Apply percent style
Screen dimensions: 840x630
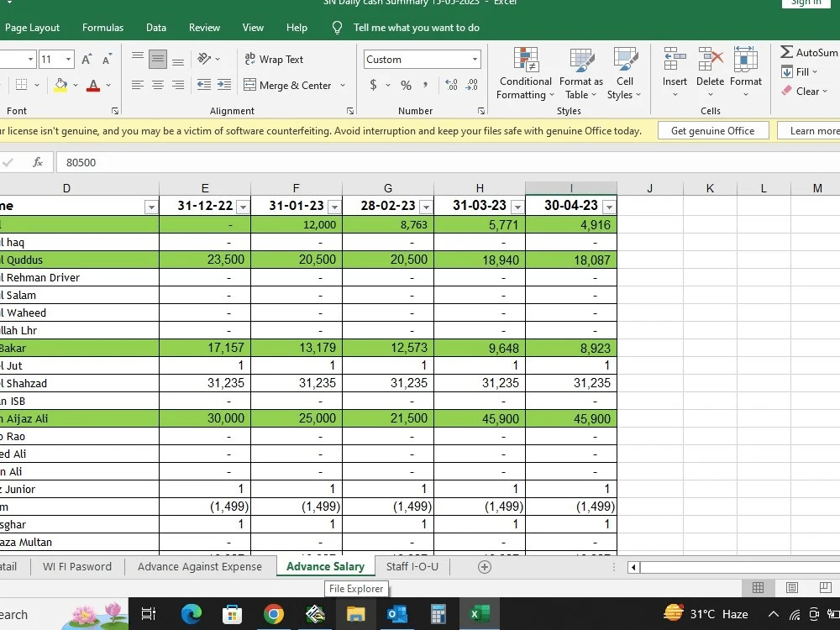click(406, 85)
